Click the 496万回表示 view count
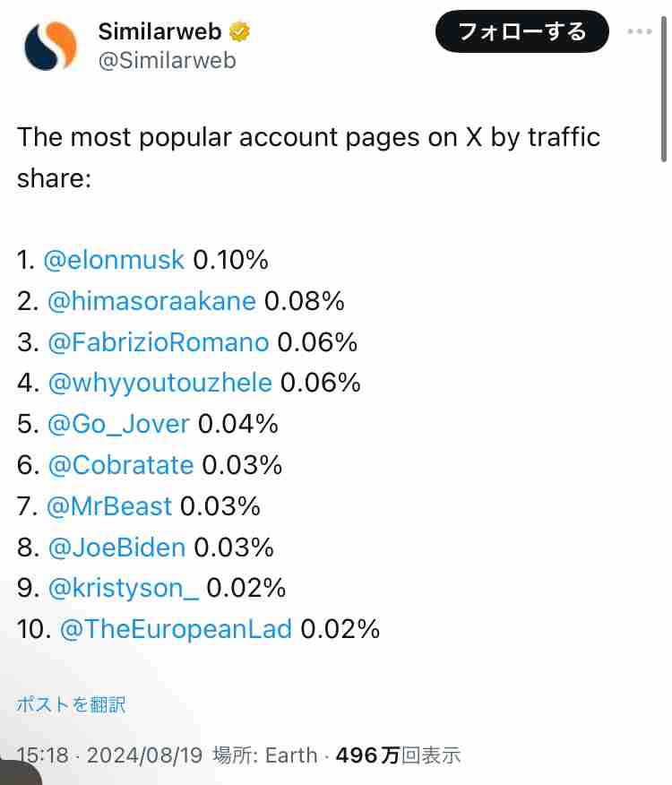672x785 pixels. click(x=398, y=755)
